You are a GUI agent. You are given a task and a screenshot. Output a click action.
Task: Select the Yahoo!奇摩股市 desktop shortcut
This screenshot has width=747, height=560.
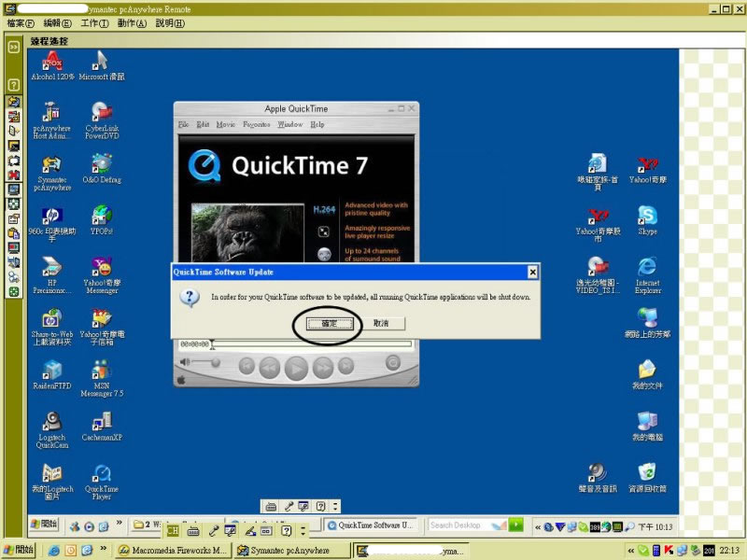(x=598, y=224)
